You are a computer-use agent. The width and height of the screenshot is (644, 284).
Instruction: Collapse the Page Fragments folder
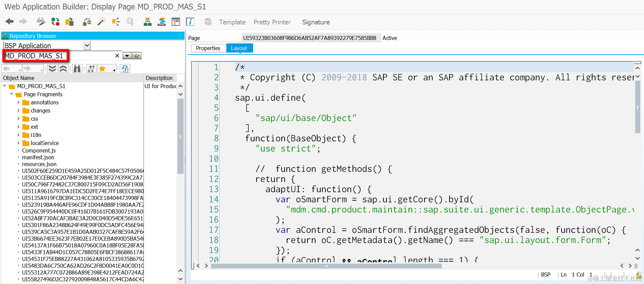[12, 94]
